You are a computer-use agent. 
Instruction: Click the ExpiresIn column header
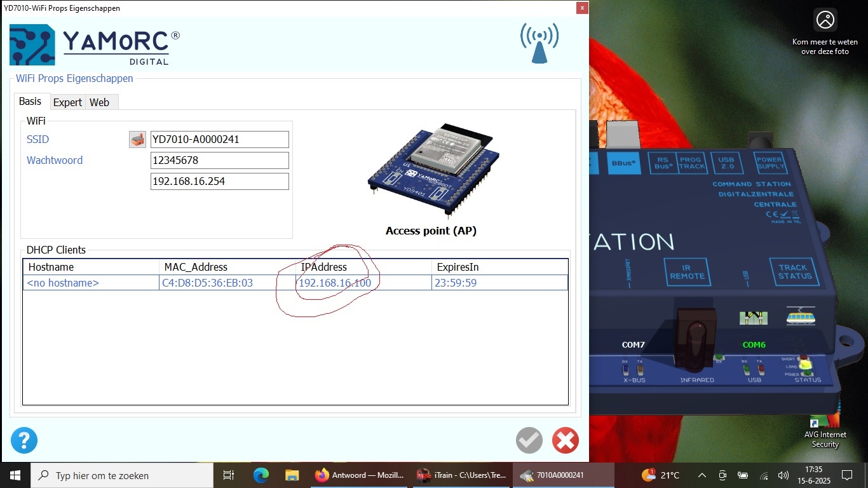coord(499,267)
